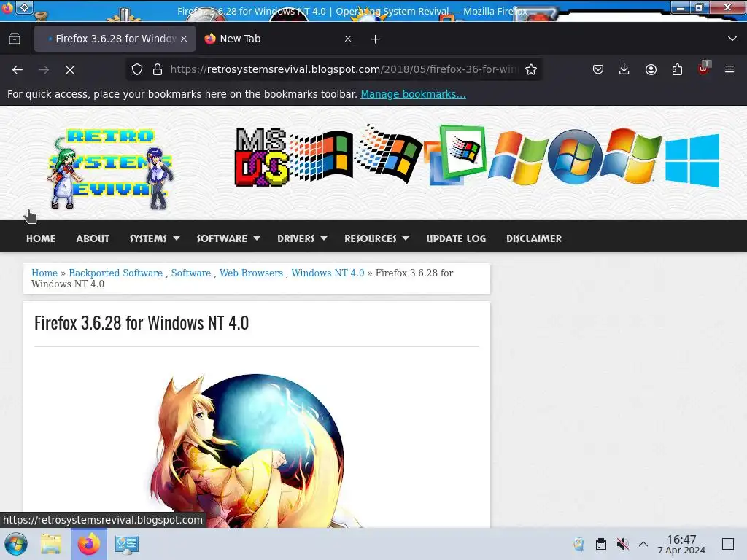Open the uBlock Origin extension icon

pos(704,69)
